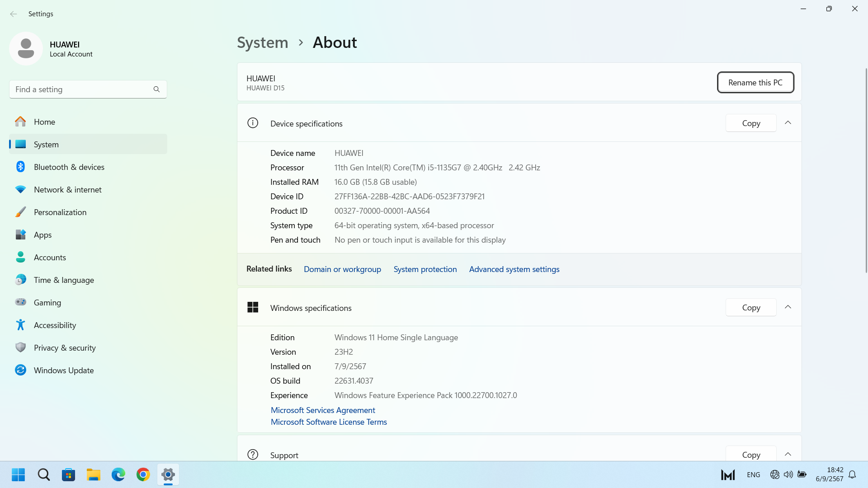Open System protection link
Image resolution: width=868 pixels, height=488 pixels.
[425, 269]
